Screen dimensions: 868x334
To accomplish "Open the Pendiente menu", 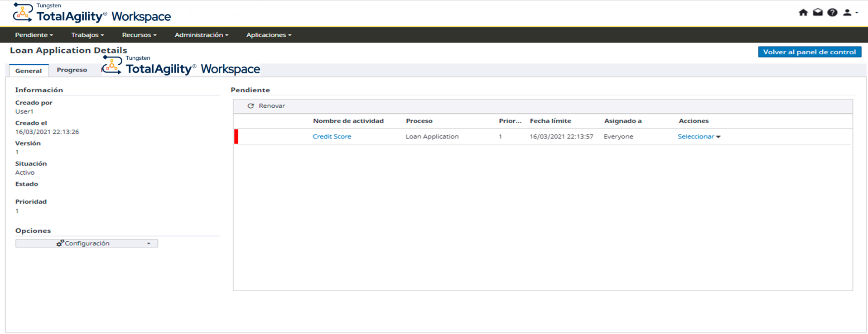I will (x=34, y=35).
